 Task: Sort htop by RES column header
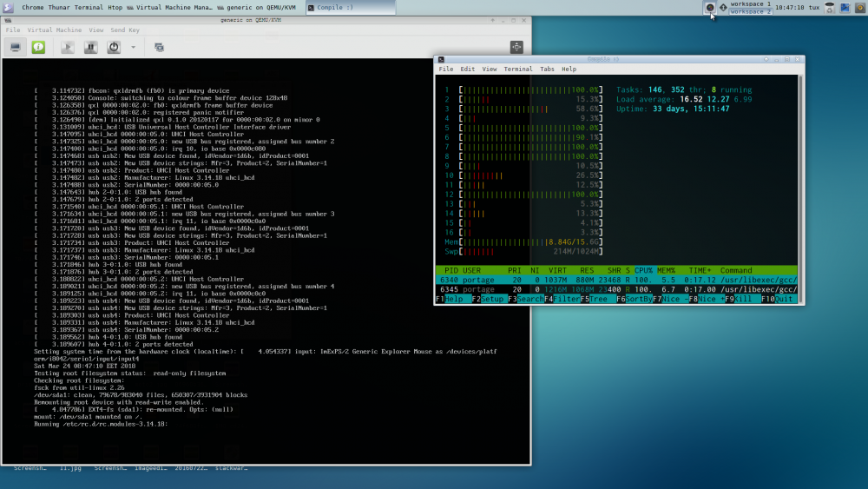587,270
